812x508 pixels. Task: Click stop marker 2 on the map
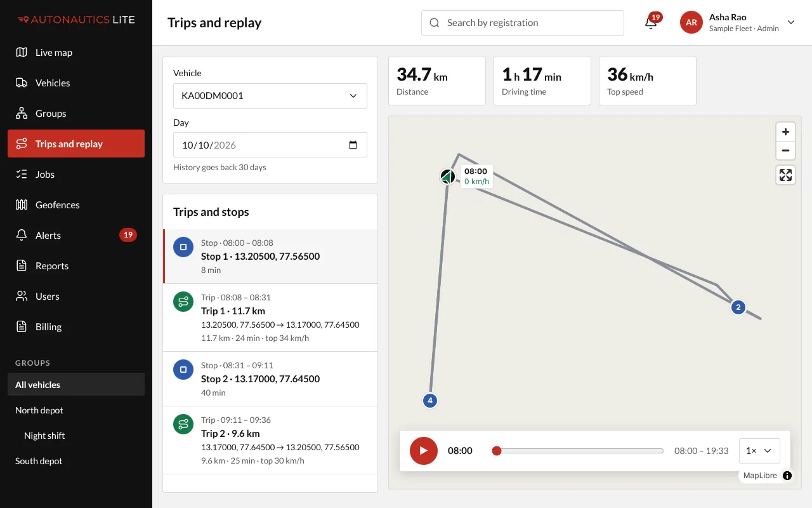point(738,307)
